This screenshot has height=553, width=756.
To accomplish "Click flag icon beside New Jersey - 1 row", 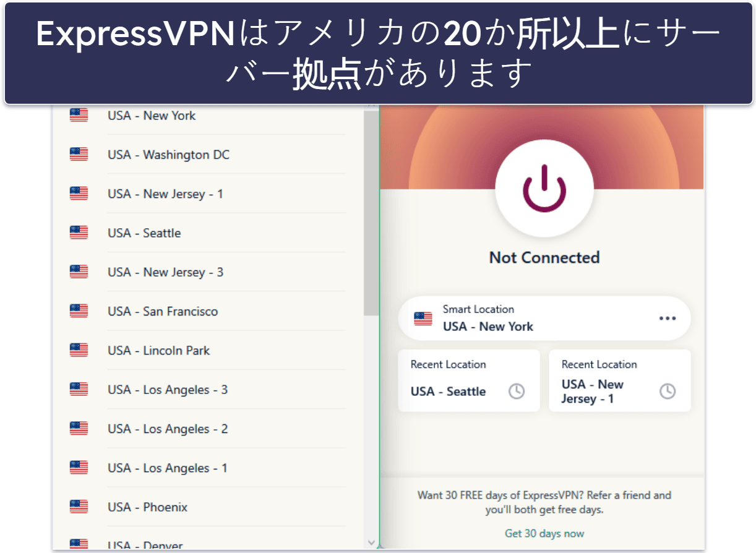I will point(79,194).
